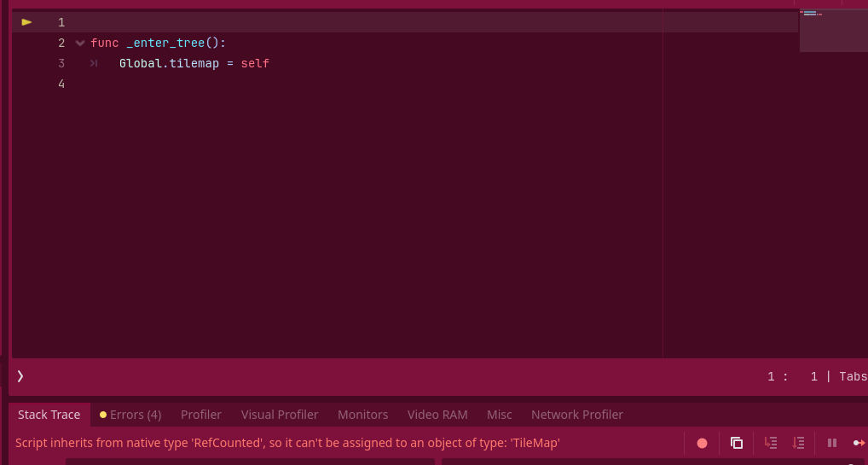Expand the script panel toggle chevron
The image size is (868, 465).
point(20,376)
